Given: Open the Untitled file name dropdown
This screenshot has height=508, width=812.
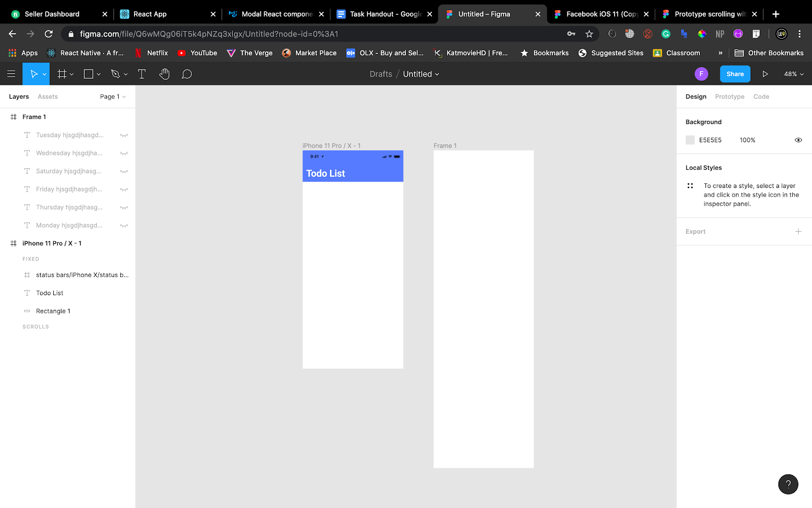Looking at the screenshot, I should click(421, 74).
